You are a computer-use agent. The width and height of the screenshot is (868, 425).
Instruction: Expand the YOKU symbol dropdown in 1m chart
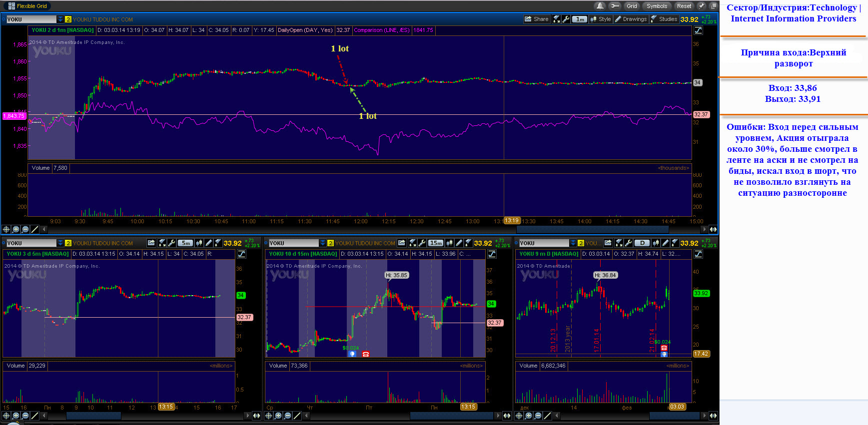(x=60, y=19)
